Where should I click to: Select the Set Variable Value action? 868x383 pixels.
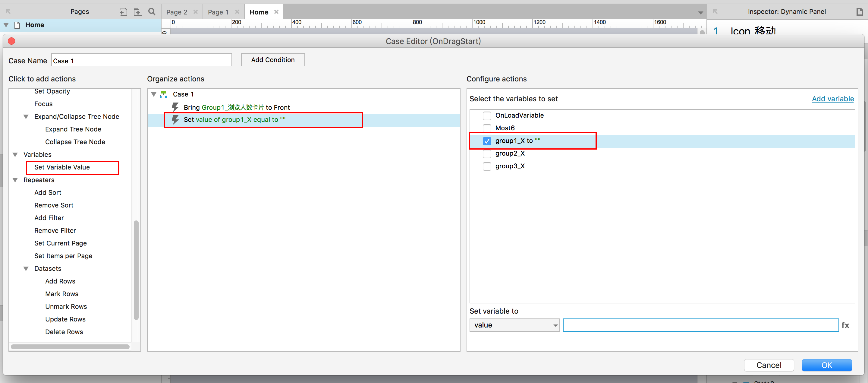(62, 167)
